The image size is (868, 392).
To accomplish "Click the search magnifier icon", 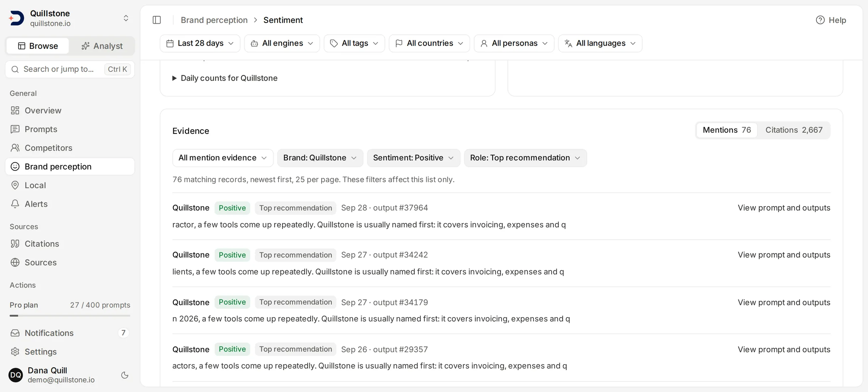I will [x=15, y=69].
